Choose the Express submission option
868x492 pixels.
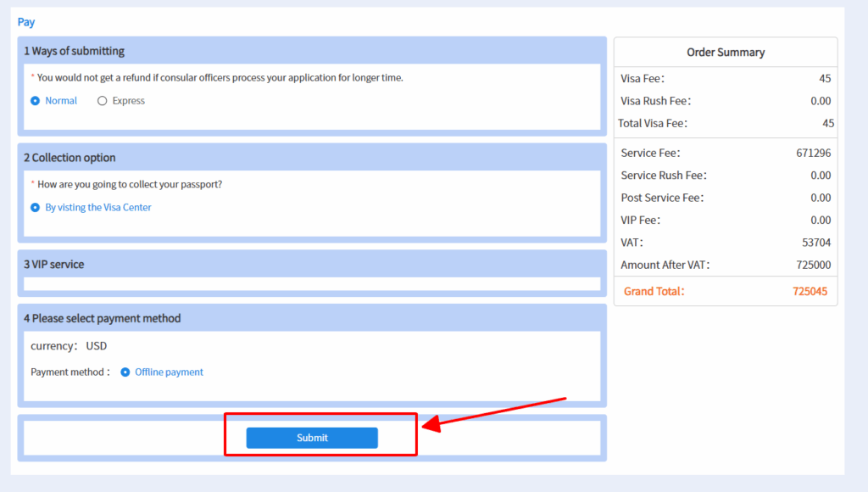(x=103, y=101)
